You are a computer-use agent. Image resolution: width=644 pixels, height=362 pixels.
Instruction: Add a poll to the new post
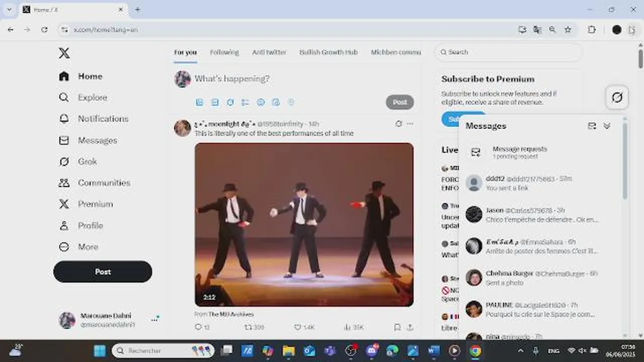[245, 102]
